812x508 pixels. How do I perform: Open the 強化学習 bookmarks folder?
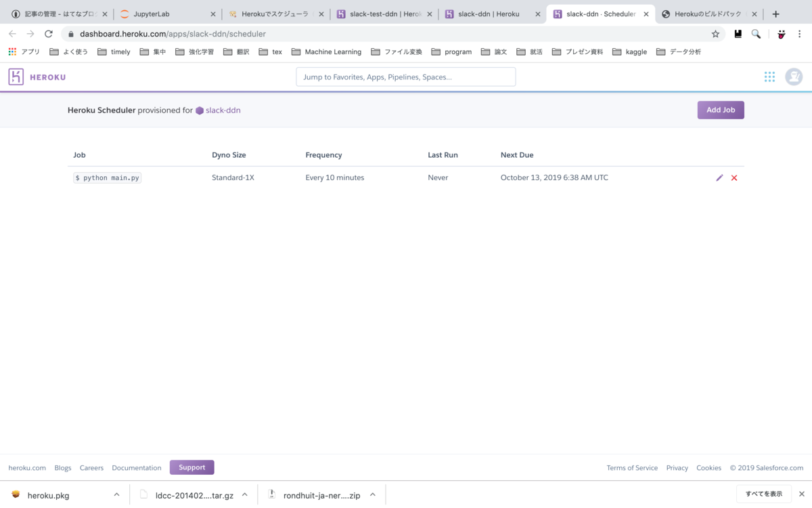[194, 51]
